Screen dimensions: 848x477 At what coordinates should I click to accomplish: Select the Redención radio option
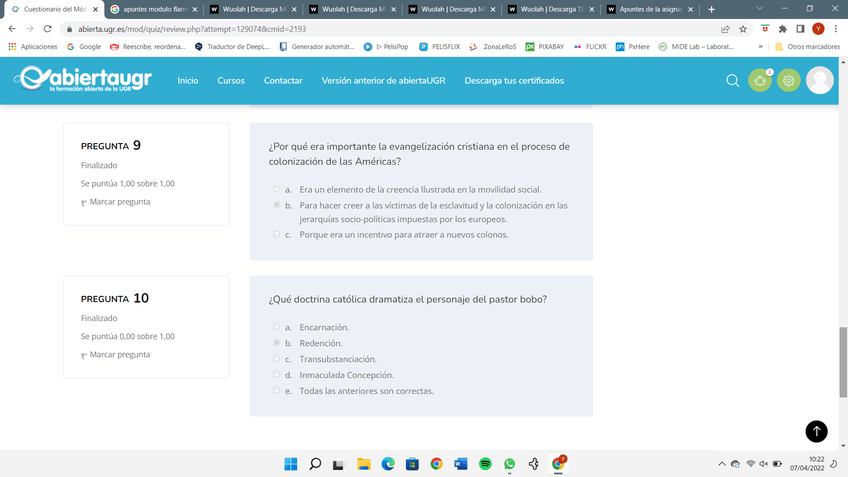(276, 342)
